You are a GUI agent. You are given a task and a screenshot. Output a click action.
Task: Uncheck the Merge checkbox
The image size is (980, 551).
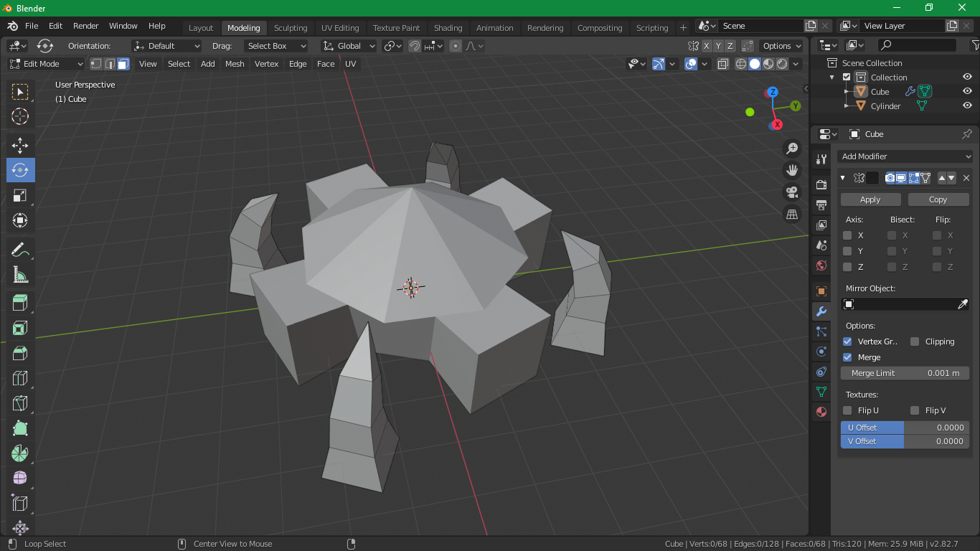click(847, 357)
